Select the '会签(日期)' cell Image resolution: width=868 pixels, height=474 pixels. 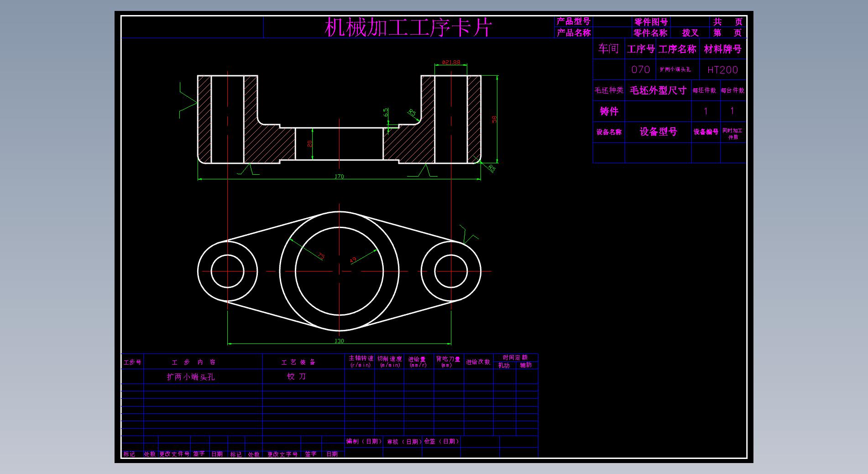click(441, 441)
